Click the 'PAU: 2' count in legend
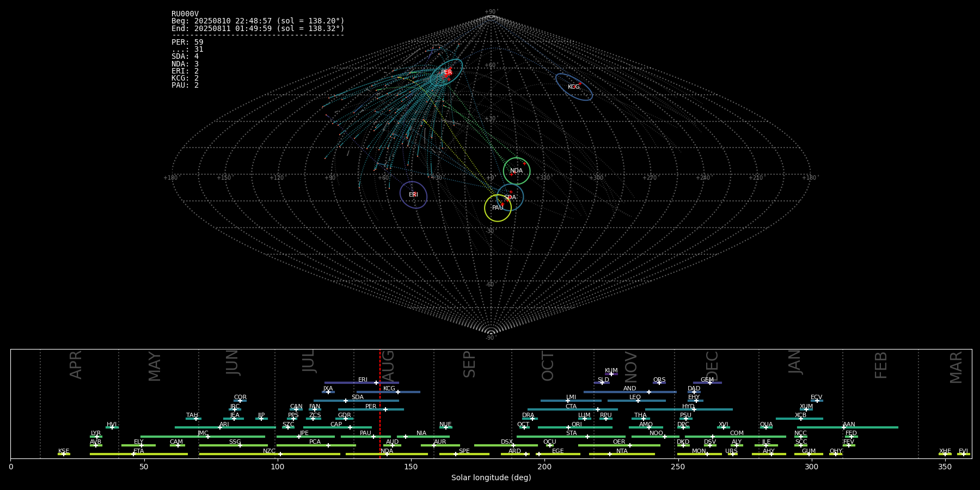The height and width of the screenshot is (490, 980). pyautogui.click(x=185, y=85)
